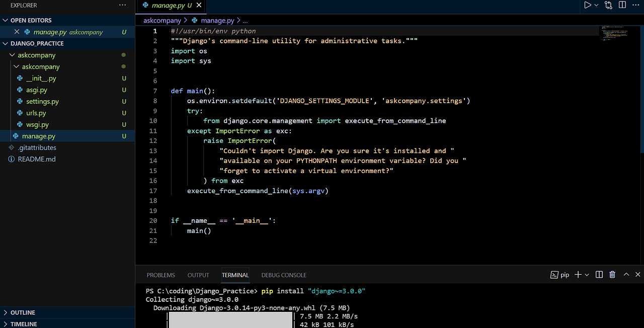The image size is (644, 328).
Task: Open editor More Actions ellipsis at top right
Action: coord(636,5)
